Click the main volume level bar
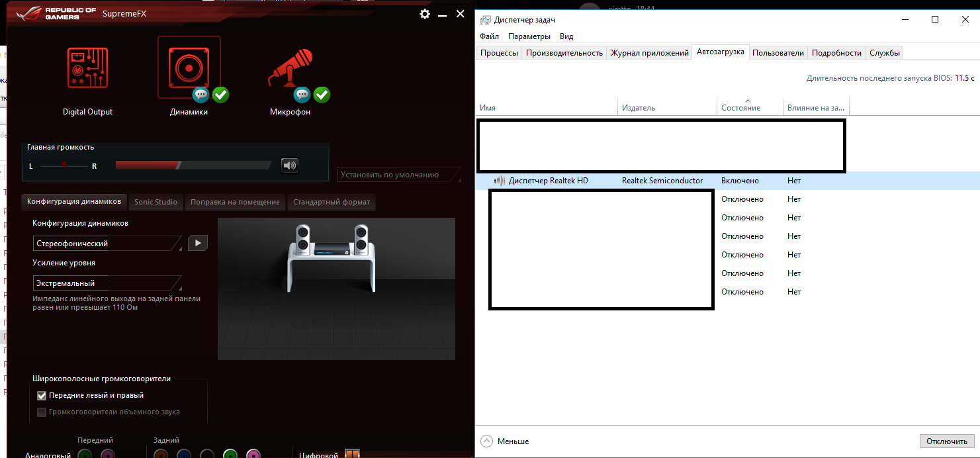The height and width of the screenshot is (458, 980). click(x=193, y=165)
